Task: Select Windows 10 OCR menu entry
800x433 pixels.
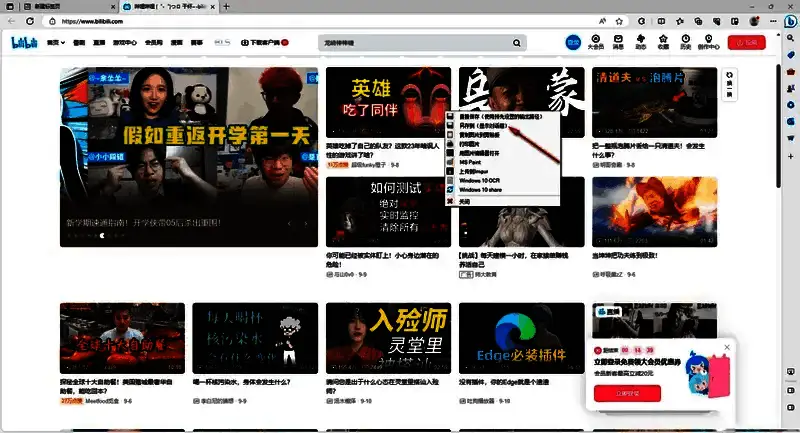Action: [x=478, y=179]
